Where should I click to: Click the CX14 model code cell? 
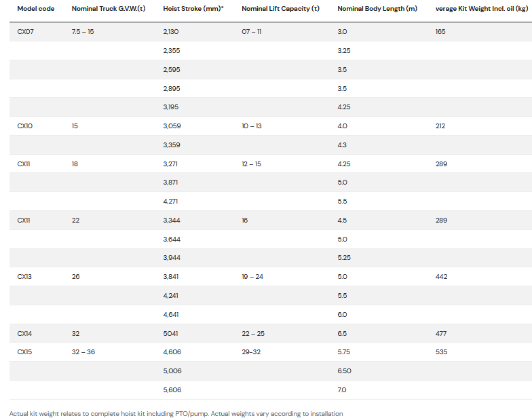coord(25,334)
